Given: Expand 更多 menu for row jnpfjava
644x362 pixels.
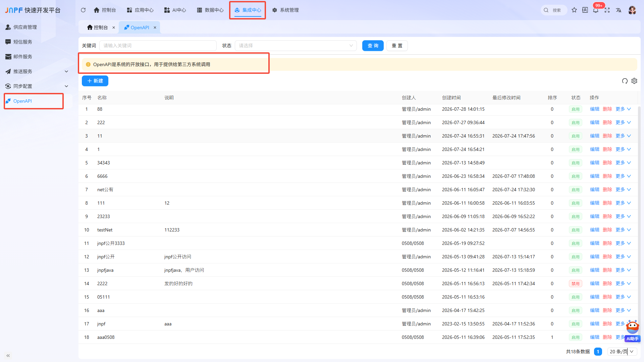Looking at the screenshot, I should pyautogui.click(x=623, y=270).
